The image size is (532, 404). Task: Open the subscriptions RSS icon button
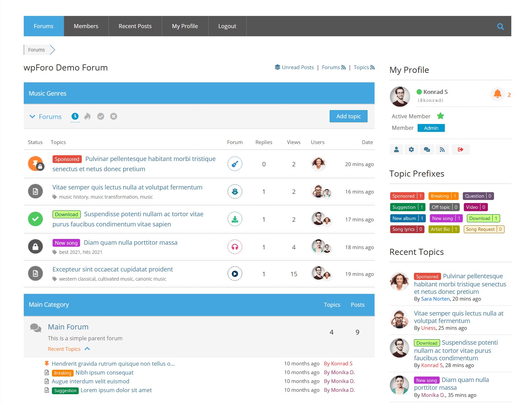pos(442,149)
